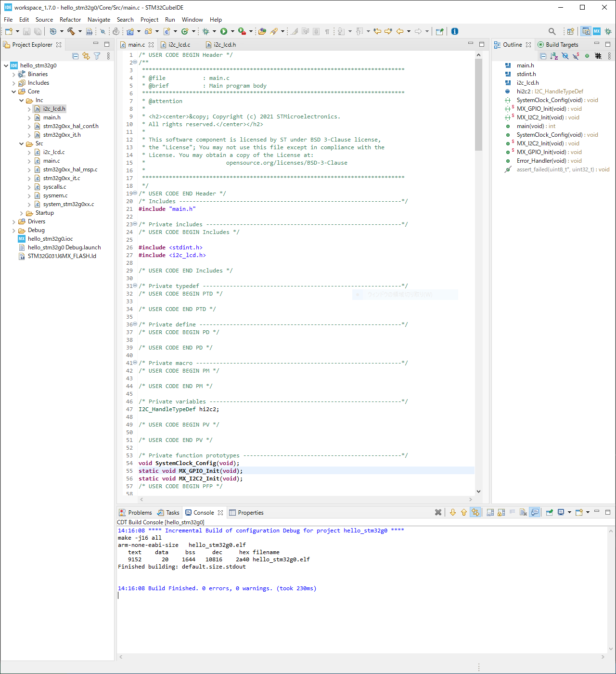Viewport: 616px width, 674px height.
Task: Toggle Hide Static Members in Outline toolbar
Action: pos(576,56)
